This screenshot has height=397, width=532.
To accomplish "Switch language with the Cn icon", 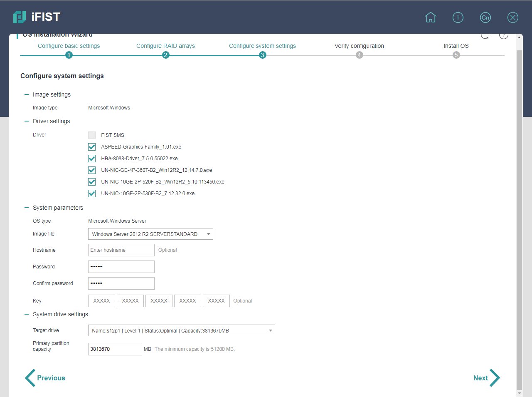I will pos(485,17).
